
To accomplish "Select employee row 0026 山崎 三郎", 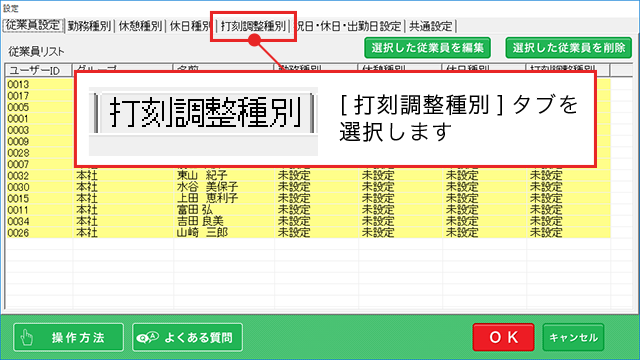I will 308,233.
